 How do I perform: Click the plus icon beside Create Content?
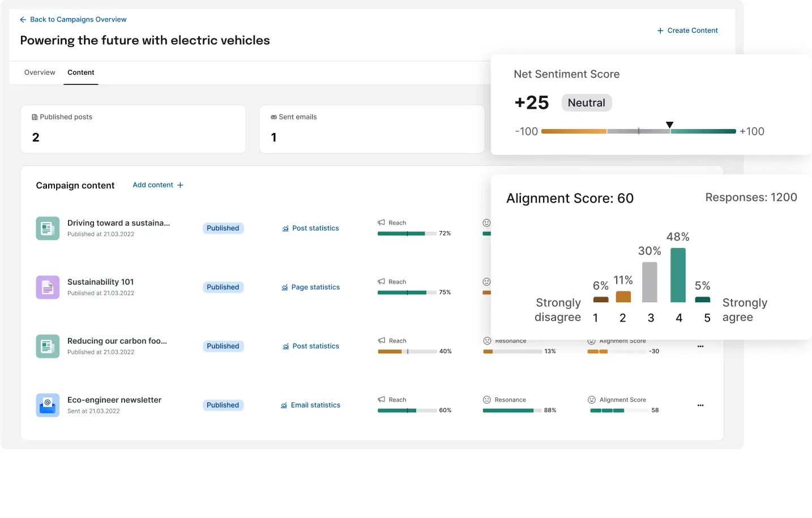click(660, 31)
